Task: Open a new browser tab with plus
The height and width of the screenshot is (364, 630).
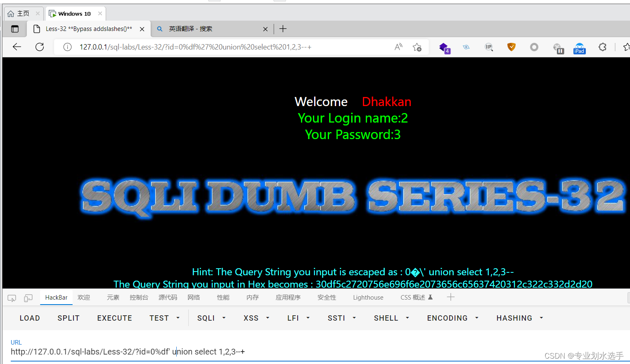Action: (283, 29)
